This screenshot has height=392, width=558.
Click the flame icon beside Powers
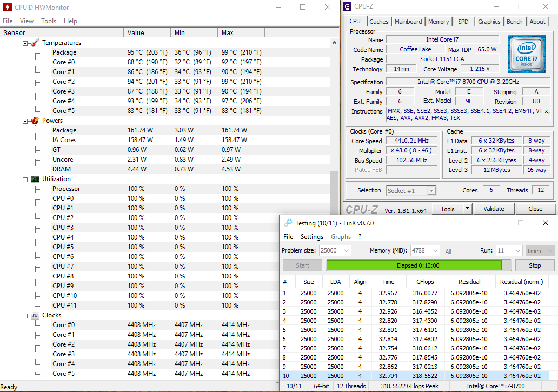35,121
